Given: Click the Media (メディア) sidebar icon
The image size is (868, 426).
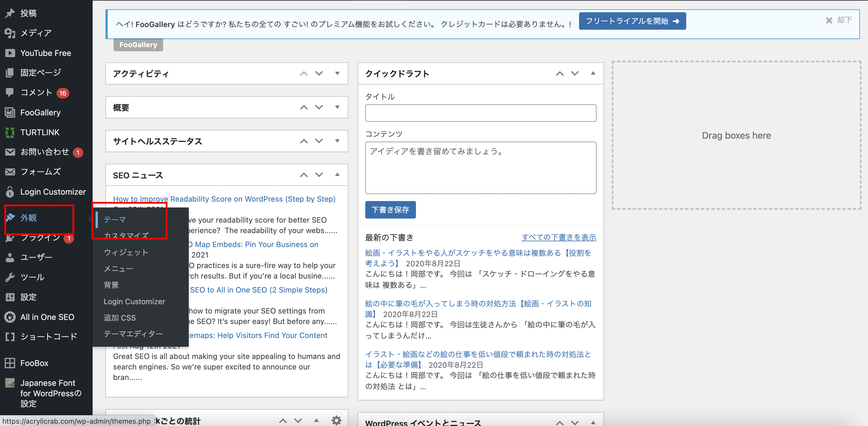Looking at the screenshot, I should [10, 33].
